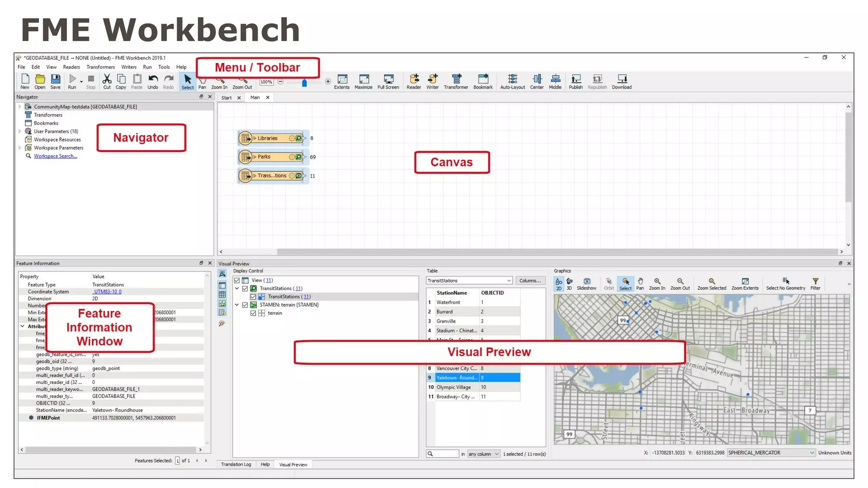This screenshot has height=488, width=868.
Task: Collapse the STAMEN: terrain group
Action: tap(237, 305)
